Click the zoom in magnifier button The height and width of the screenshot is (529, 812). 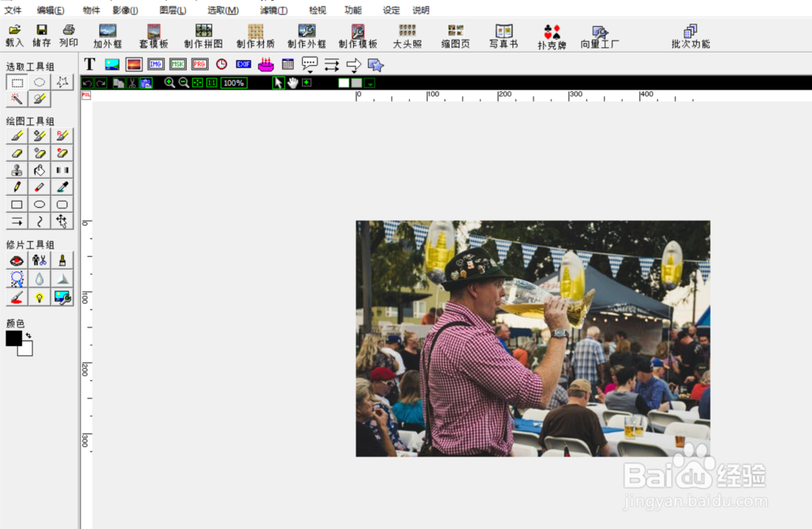click(170, 83)
